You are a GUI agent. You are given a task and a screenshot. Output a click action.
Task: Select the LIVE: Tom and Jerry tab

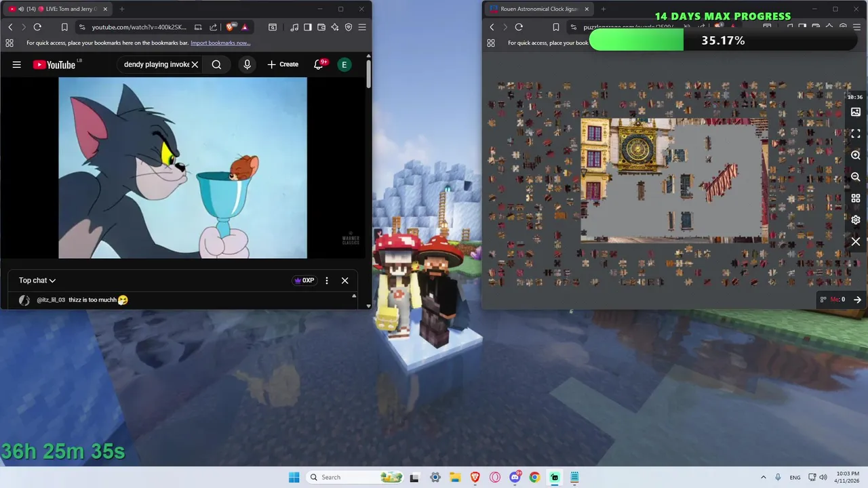point(58,9)
